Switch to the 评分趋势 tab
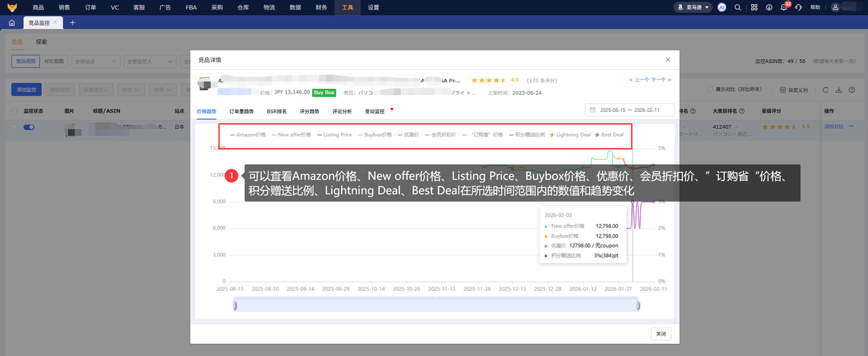Viewport: 868px width, 356px height. click(x=309, y=111)
